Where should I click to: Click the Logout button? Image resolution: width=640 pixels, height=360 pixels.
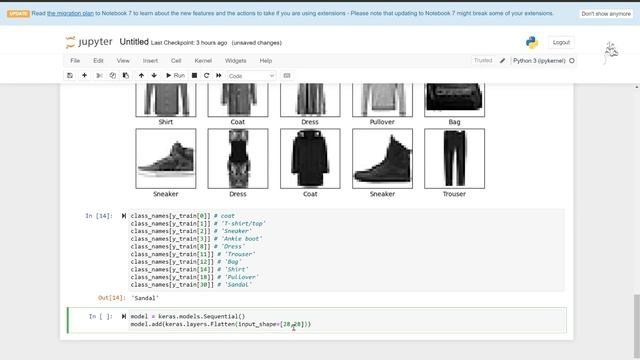(561, 42)
